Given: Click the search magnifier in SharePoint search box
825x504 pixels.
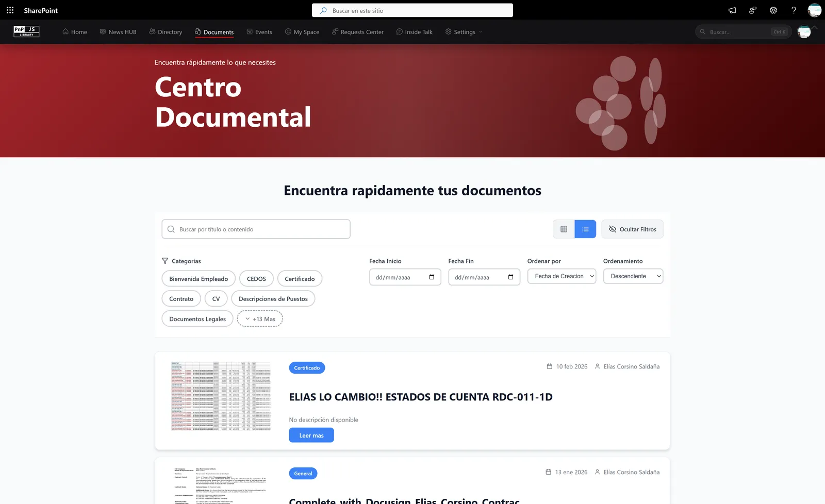Looking at the screenshot, I should coord(323,10).
